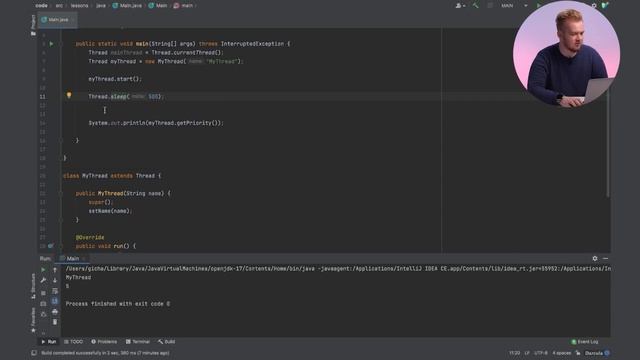Viewport: 640px width, 360px height.
Task: Click the myThread.start() code line
Action: point(115,79)
